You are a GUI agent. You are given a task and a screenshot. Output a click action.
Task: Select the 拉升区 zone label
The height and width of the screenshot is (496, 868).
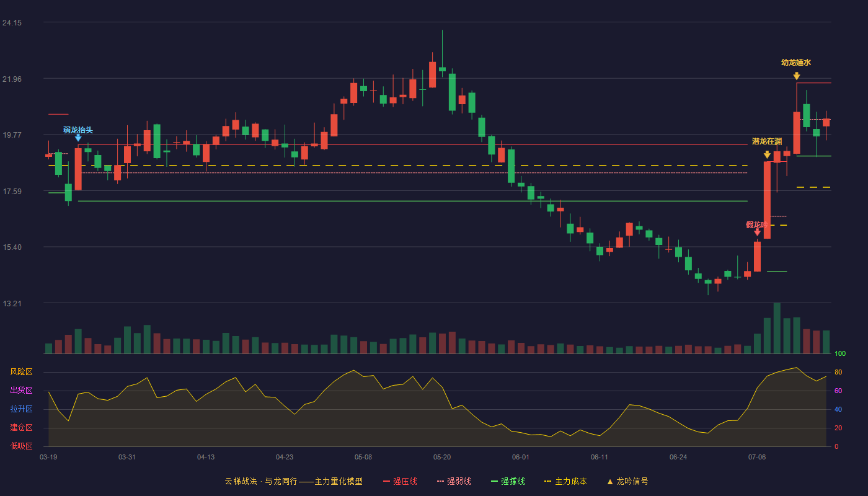21,409
